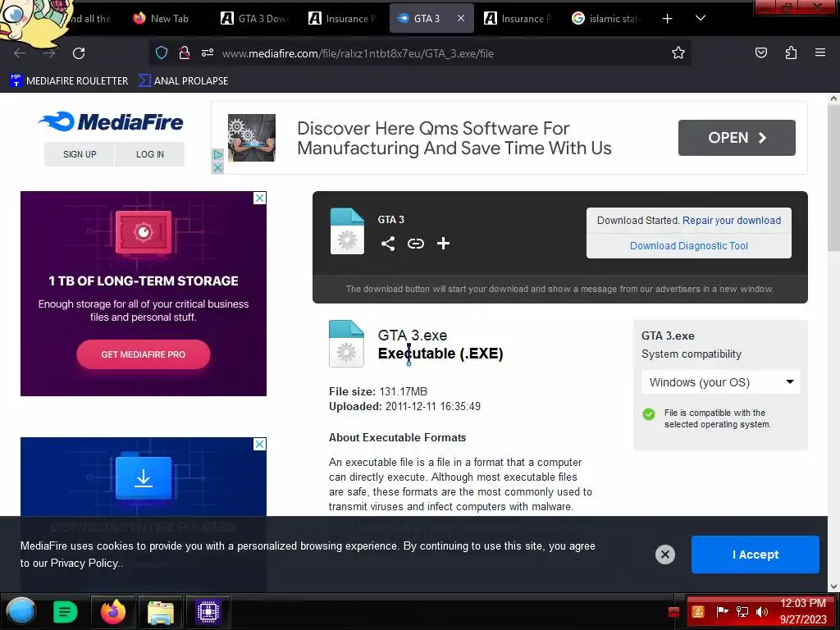
Task: Click GET MEDIAFIRE PRO button
Action: tap(143, 354)
